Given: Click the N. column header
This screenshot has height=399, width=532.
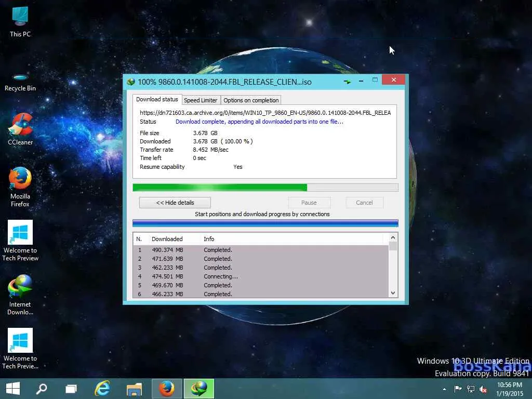Looking at the screenshot, I should pos(139,239).
